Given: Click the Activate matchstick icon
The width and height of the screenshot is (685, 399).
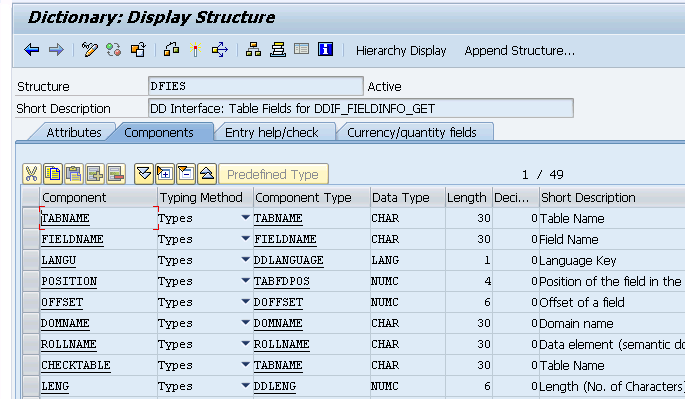Looking at the screenshot, I should 196,50.
